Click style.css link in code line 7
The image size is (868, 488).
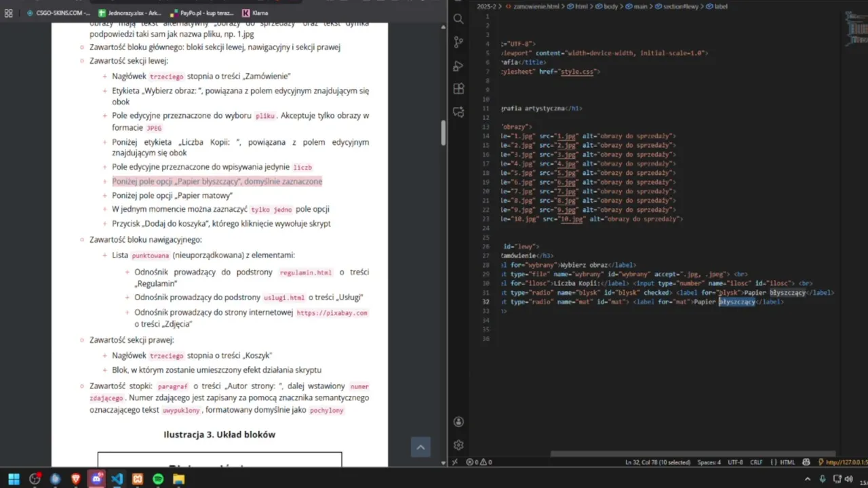point(578,71)
